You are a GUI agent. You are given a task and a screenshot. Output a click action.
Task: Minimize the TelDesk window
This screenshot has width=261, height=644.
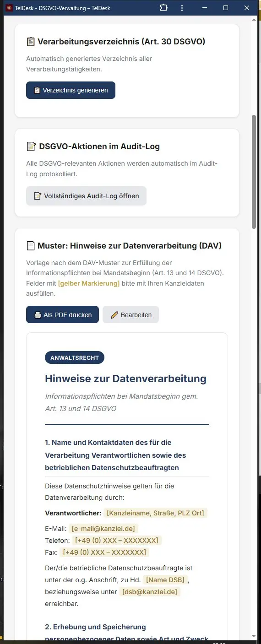[x=205, y=8]
